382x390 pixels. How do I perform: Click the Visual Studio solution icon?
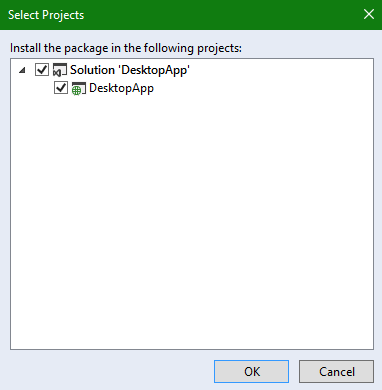tap(60, 70)
